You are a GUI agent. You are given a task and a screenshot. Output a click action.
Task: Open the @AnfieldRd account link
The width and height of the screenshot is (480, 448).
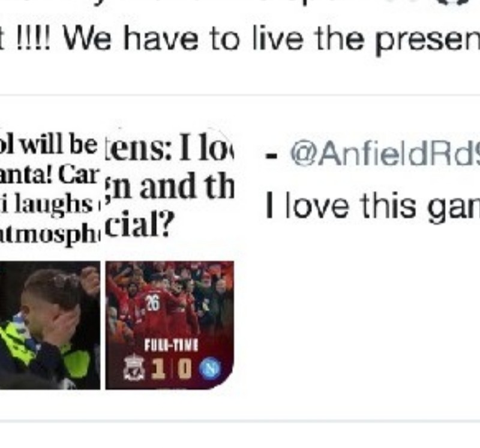[x=385, y=154]
